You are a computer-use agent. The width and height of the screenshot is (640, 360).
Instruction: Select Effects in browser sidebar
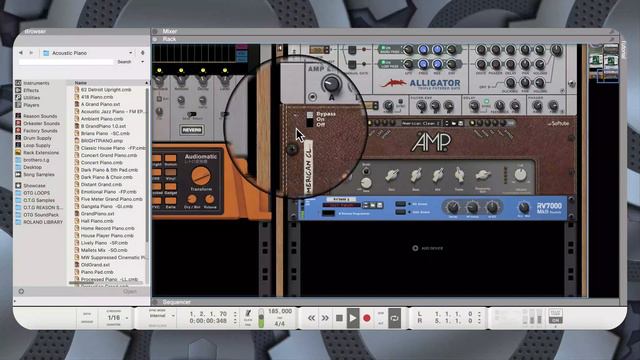[x=27, y=90]
